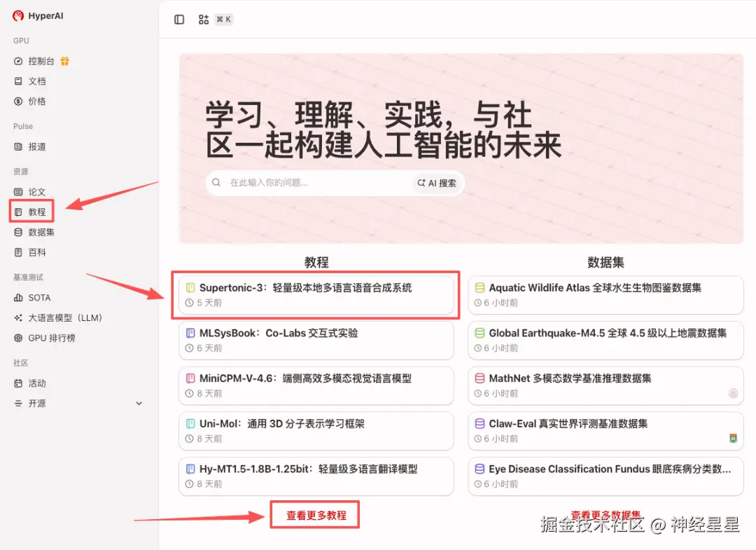756x550 pixels.
Task: Click the GPU 排行榜 chip icon
Action: 18,338
